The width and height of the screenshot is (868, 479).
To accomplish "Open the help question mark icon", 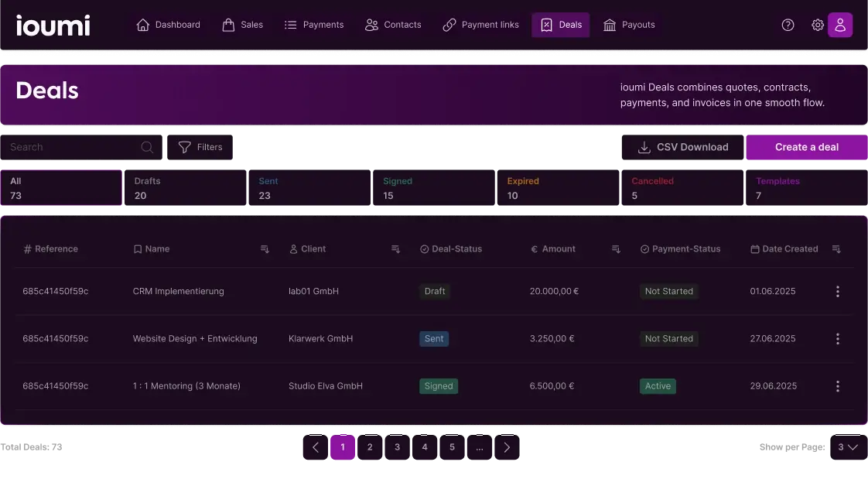I will 788,25.
